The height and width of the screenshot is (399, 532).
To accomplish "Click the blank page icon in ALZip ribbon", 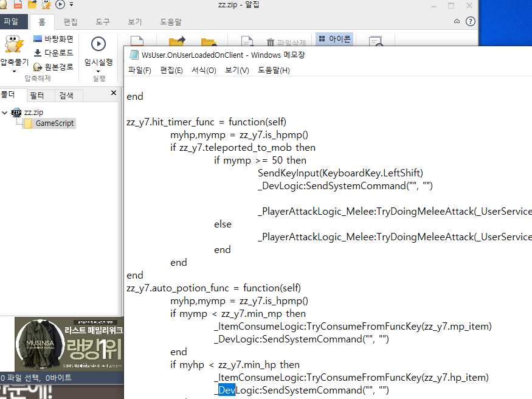I will click(137, 41).
